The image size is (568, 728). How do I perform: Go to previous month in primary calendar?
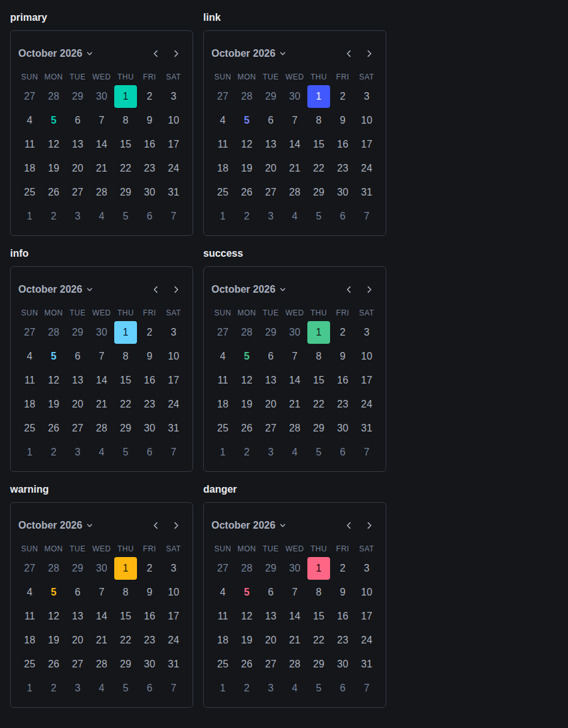coord(156,54)
